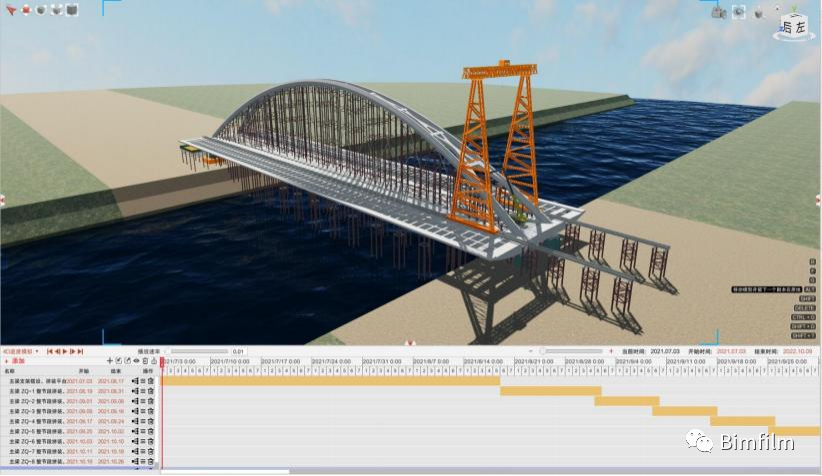Click the 结束时间 date value 2022.10.09
This screenshot has width=822, height=476.
point(798,351)
